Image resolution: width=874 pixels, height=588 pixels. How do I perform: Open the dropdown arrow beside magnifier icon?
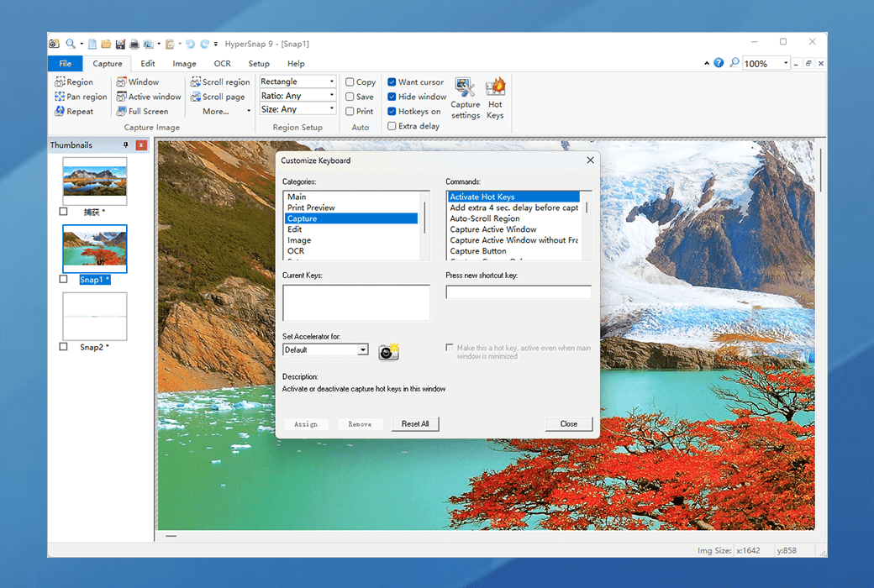tap(82, 44)
